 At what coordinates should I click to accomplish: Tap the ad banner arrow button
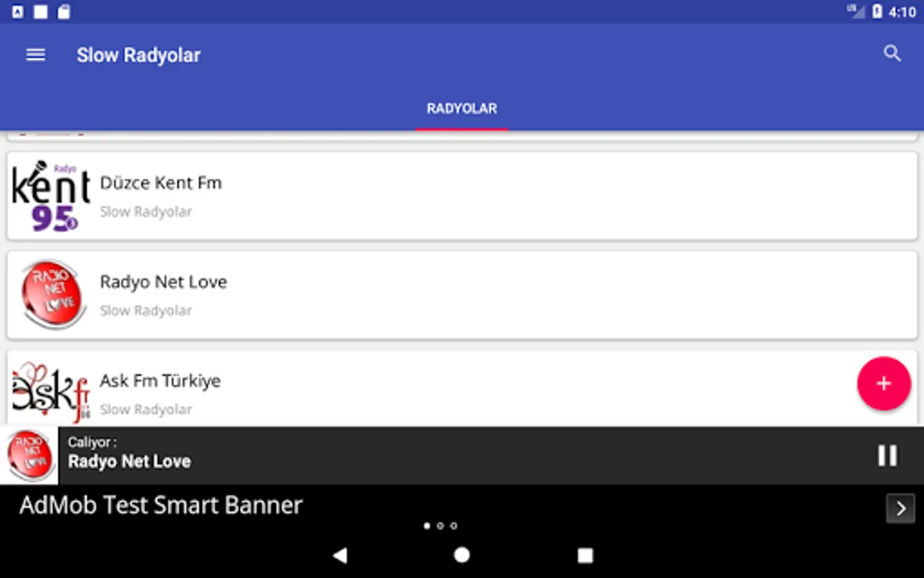[900, 509]
